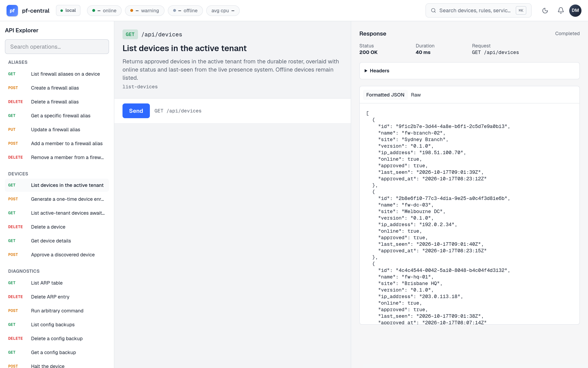Click the pf-central title text
This screenshot has width=588, height=368.
(x=36, y=11)
